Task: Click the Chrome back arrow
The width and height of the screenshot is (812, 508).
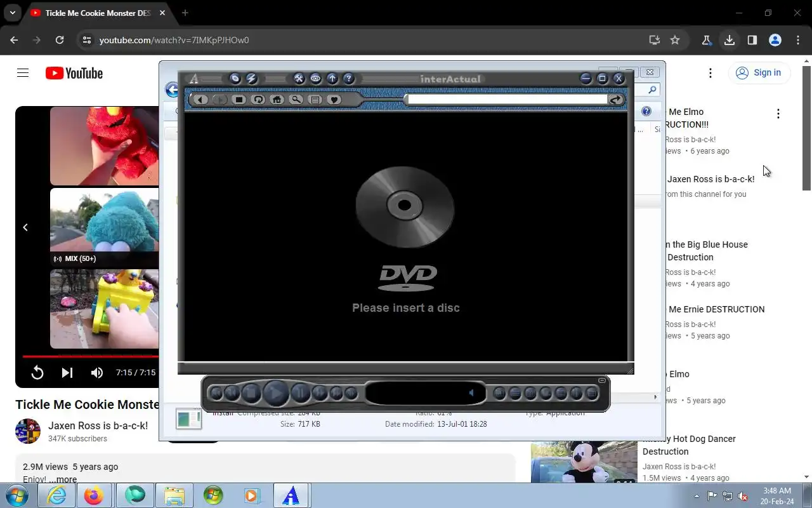Action: [14, 40]
